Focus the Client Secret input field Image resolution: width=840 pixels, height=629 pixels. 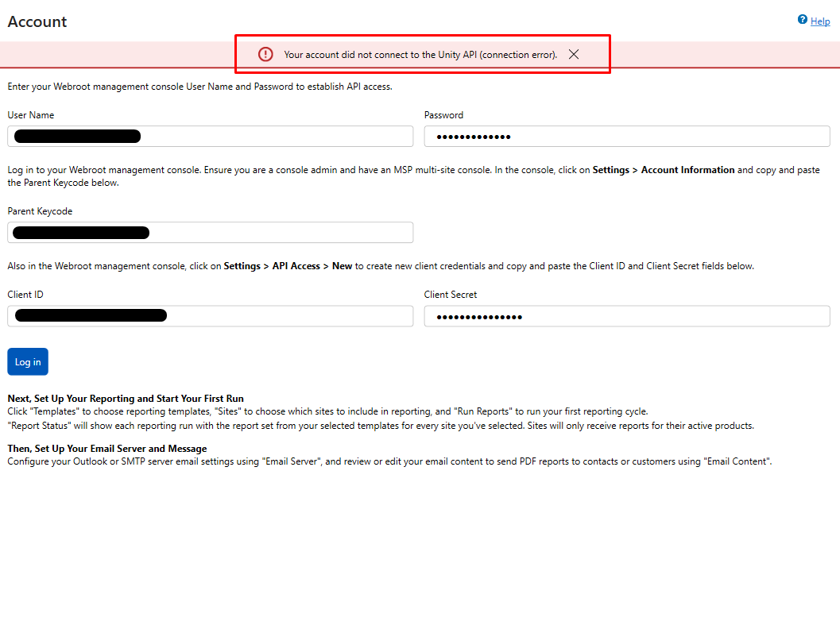(627, 316)
